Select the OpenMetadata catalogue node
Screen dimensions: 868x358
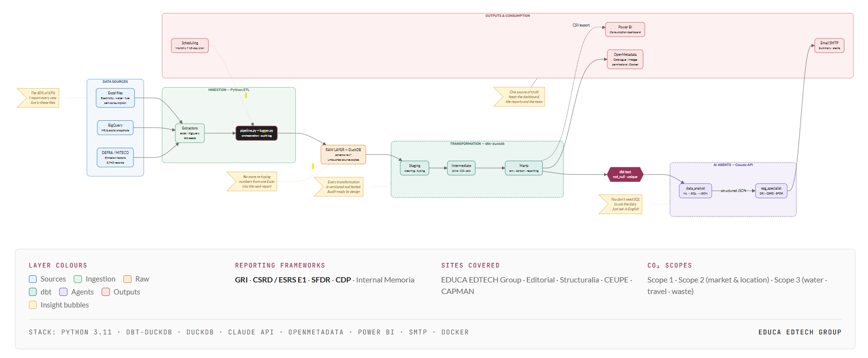(x=625, y=59)
